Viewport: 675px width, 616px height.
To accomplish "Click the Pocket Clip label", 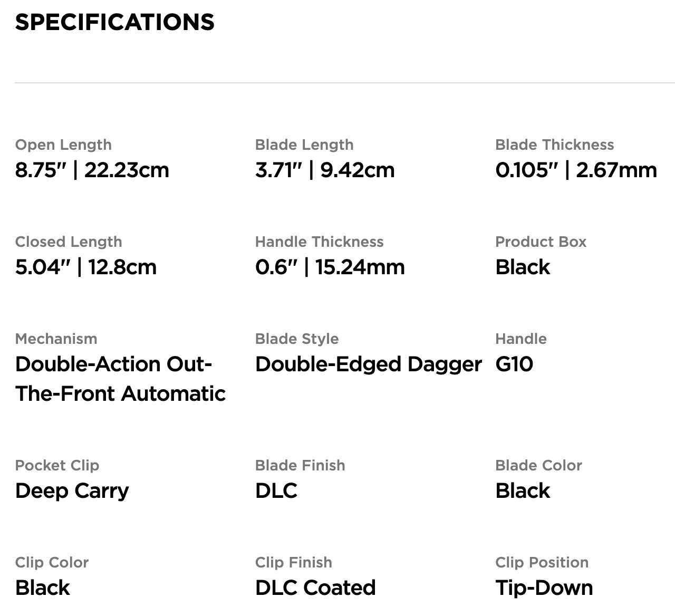I will pyautogui.click(x=57, y=465).
